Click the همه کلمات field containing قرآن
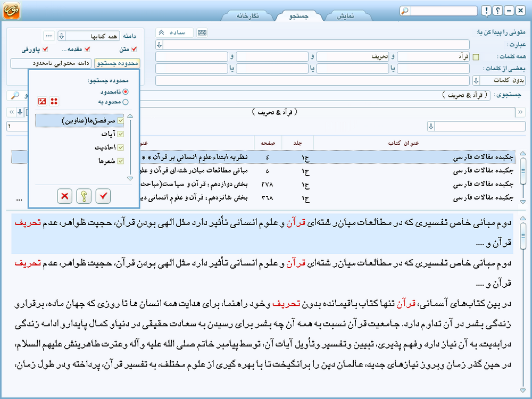The height and width of the screenshot is (399, 532). (x=433, y=57)
